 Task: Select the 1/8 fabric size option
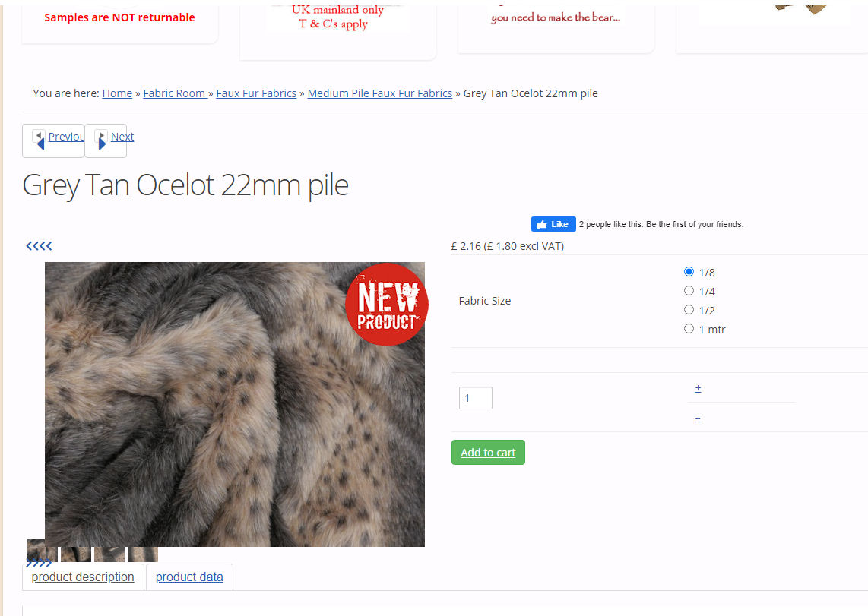689,271
